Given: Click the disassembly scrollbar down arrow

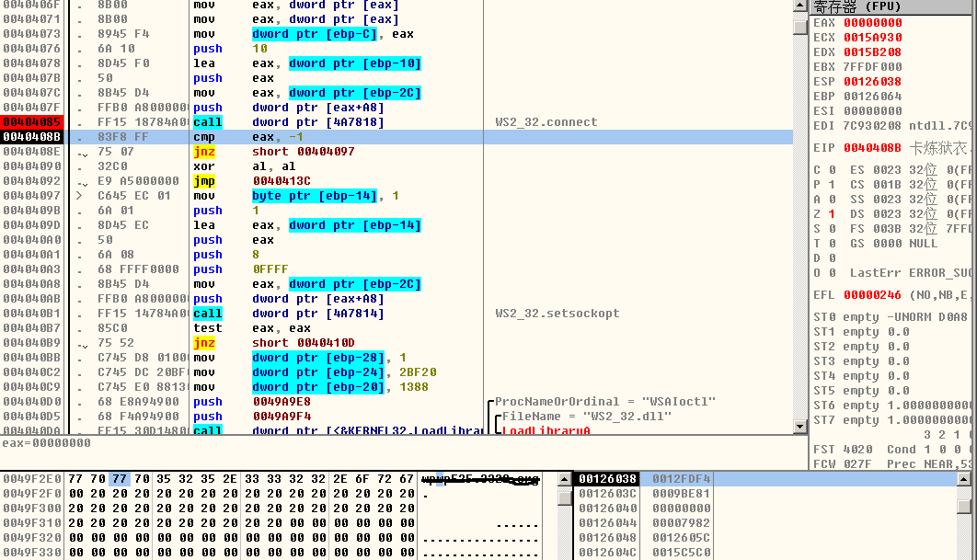Looking at the screenshot, I should [800, 427].
